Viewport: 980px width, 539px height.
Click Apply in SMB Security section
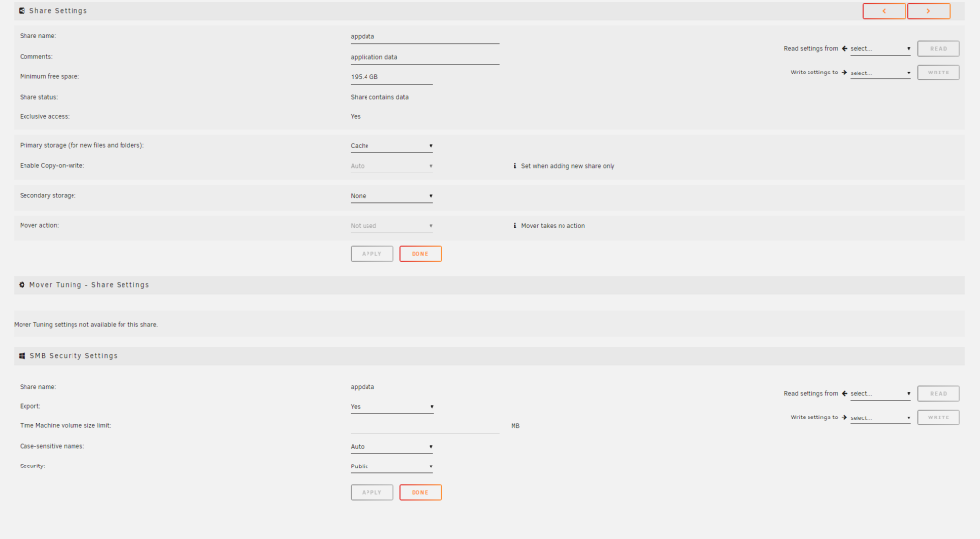click(x=371, y=493)
